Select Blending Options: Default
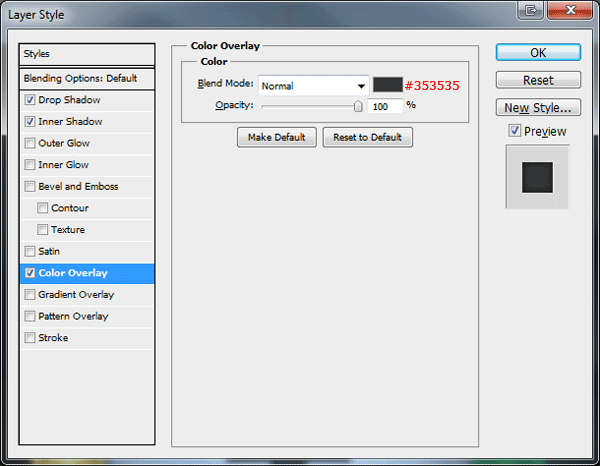Viewport: 600px width, 466px height. click(x=87, y=78)
